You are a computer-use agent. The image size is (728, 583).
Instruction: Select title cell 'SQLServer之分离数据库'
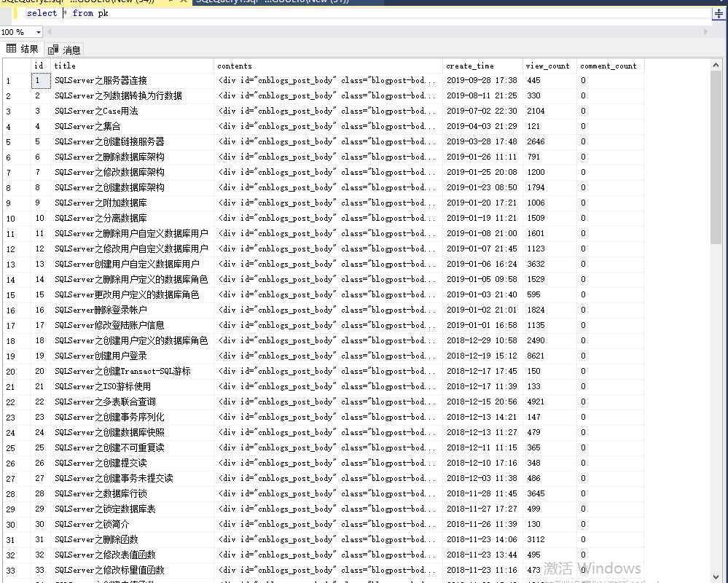133,218
